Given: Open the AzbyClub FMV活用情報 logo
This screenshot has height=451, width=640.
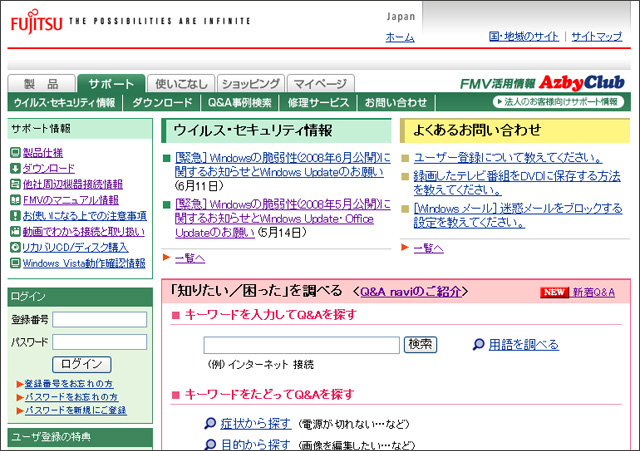Looking at the screenshot, I should click(x=542, y=83).
